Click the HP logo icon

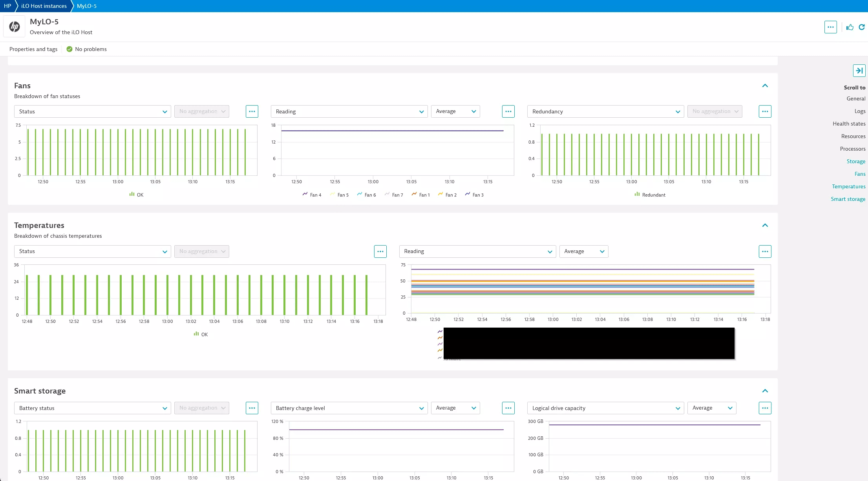coord(15,27)
